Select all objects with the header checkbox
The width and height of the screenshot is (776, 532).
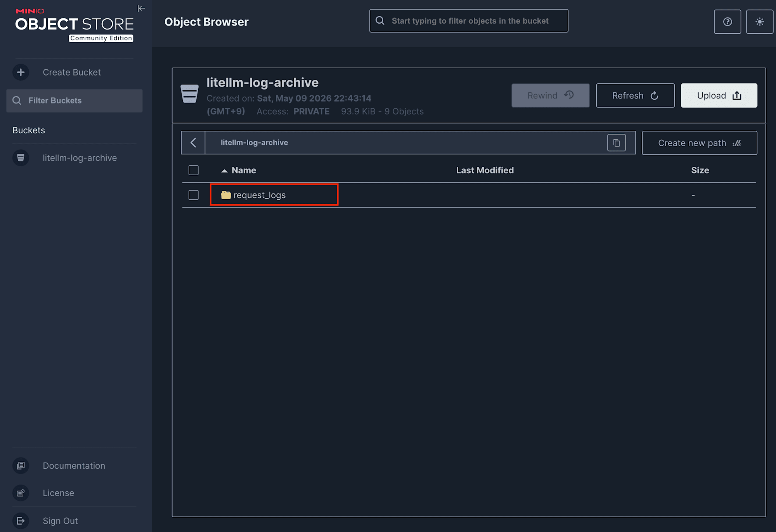(x=194, y=170)
